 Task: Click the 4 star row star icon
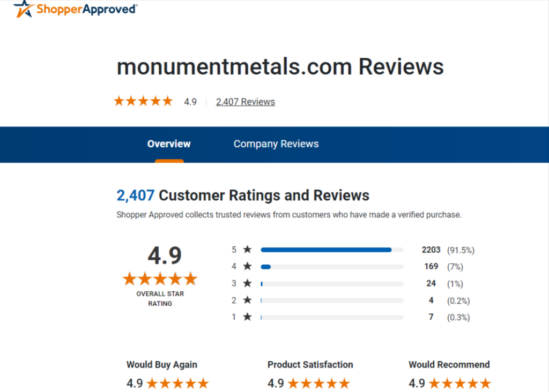[x=248, y=266]
